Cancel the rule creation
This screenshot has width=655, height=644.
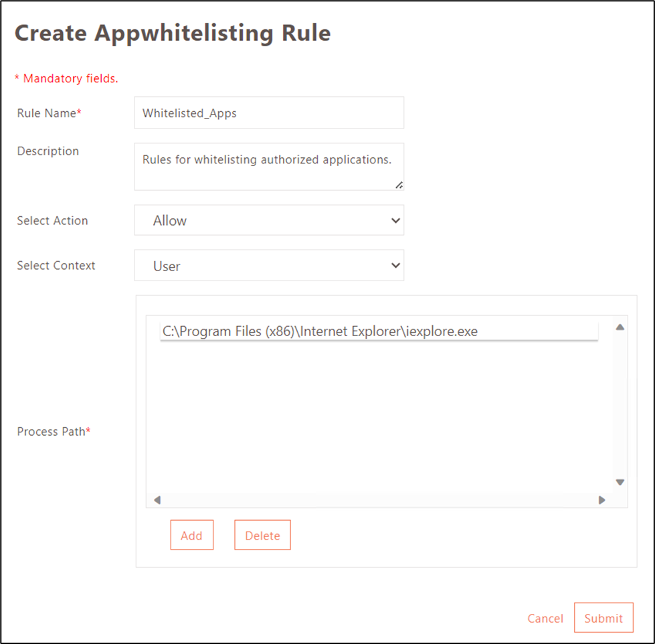(545, 619)
